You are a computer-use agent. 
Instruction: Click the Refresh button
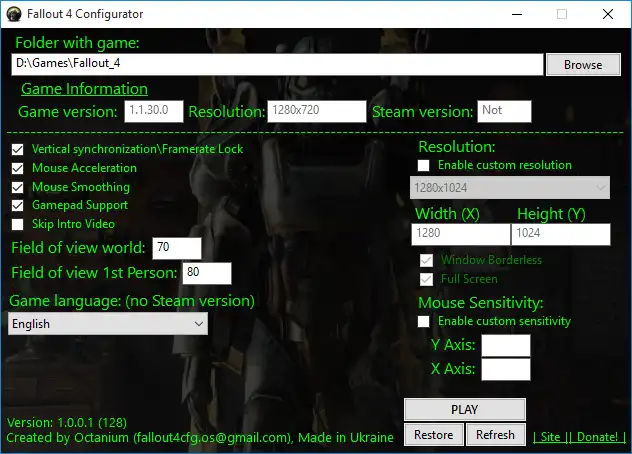(x=496, y=435)
